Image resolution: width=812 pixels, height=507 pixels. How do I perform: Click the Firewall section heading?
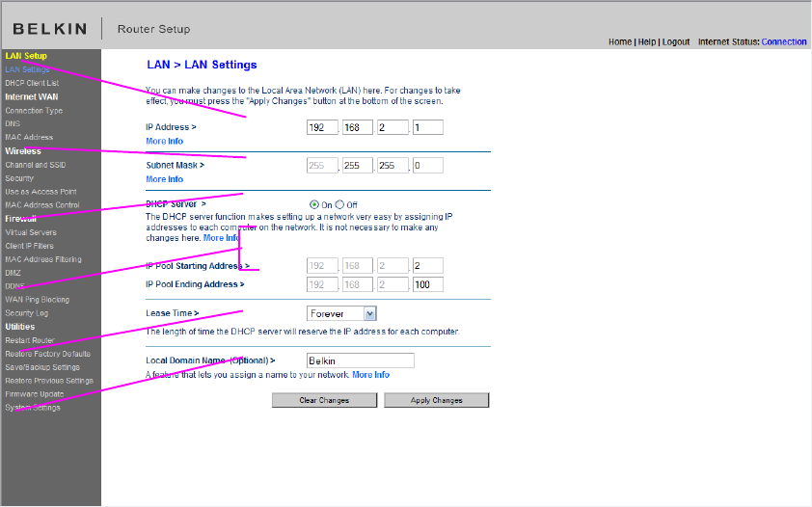pyautogui.click(x=20, y=219)
